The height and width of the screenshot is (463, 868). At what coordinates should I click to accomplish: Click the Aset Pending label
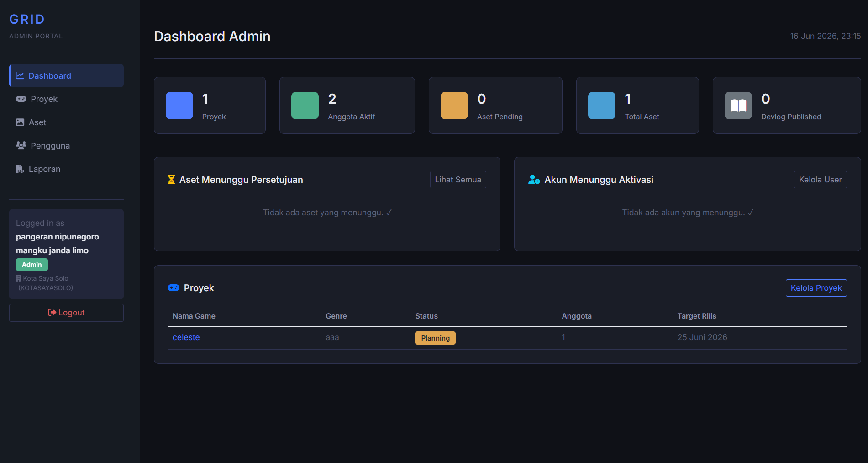tap(500, 117)
